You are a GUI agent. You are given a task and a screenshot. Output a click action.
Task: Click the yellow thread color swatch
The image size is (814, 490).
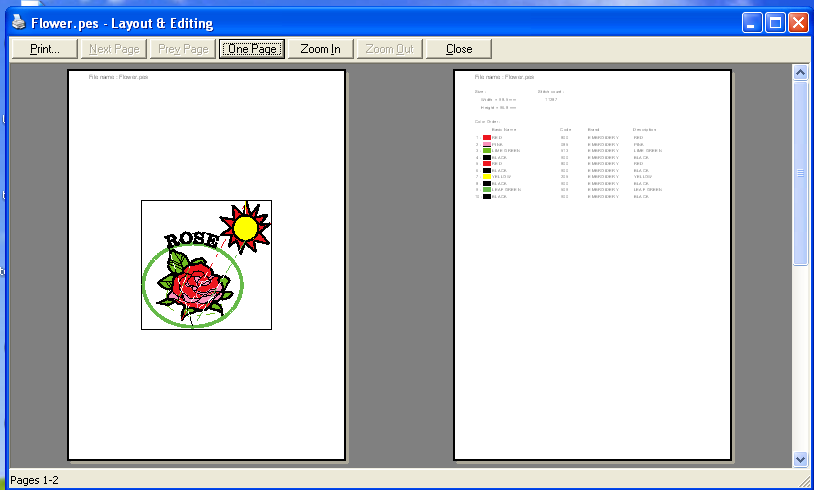tap(487, 176)
